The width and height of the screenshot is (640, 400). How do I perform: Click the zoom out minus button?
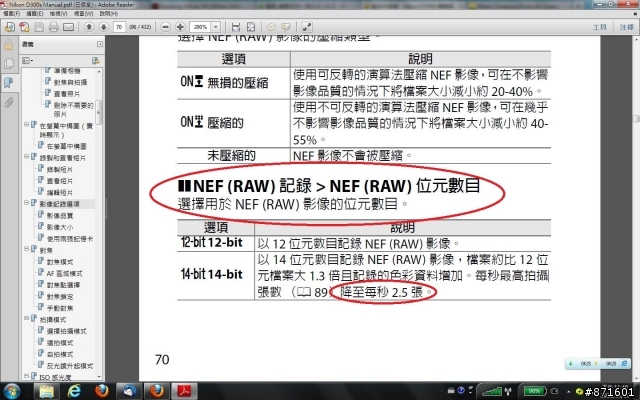pyautogui.click(x=165, y=27)
